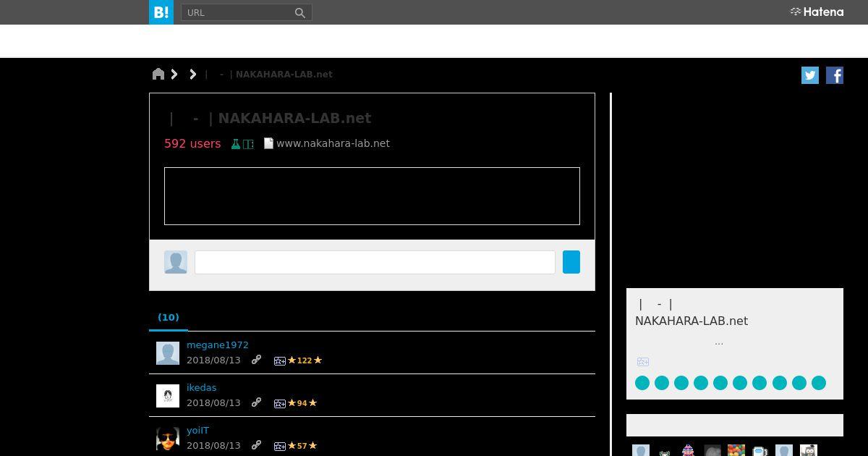The width and height of the screenshot is (868, 456).
Task: Focus the bookmark comment input field
Action: coord(375,262)
